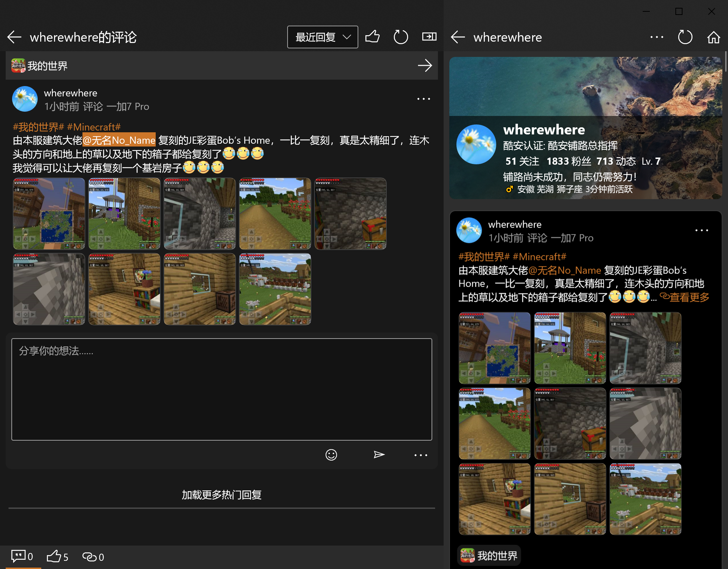
Task: Click the share/forward counter showing 0
Action: pos(93,557)
